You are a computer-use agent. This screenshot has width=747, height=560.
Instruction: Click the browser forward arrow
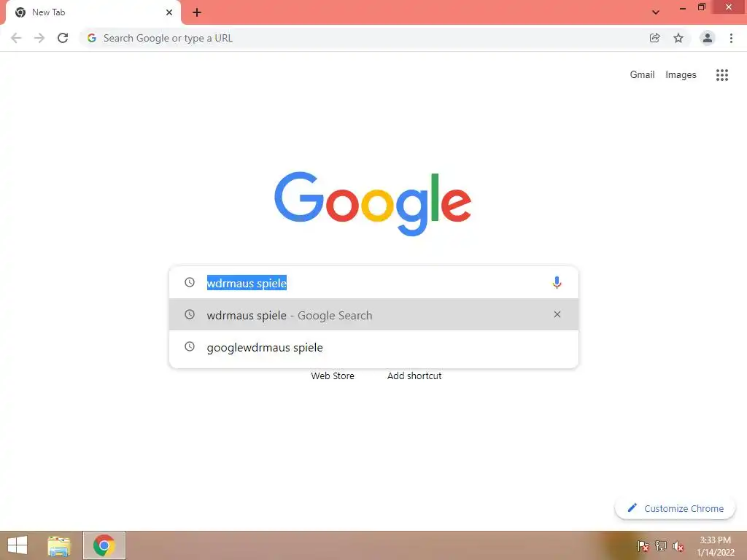click(39, 38)
